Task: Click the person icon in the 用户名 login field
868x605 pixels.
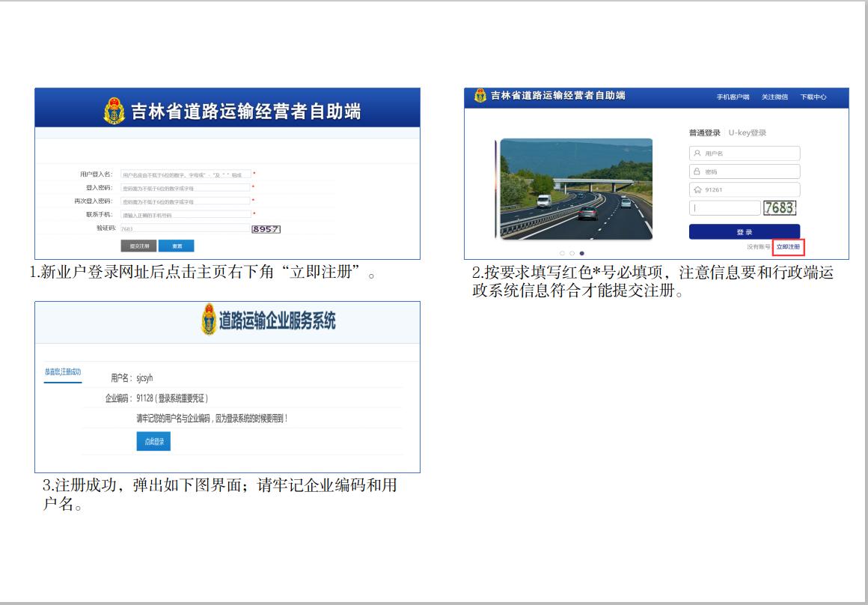Action: (x=697, y=153)
